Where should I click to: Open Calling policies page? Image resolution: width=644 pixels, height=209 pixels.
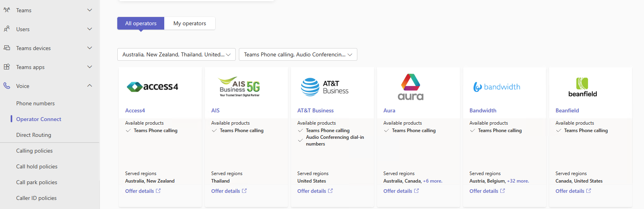(34, 151)
